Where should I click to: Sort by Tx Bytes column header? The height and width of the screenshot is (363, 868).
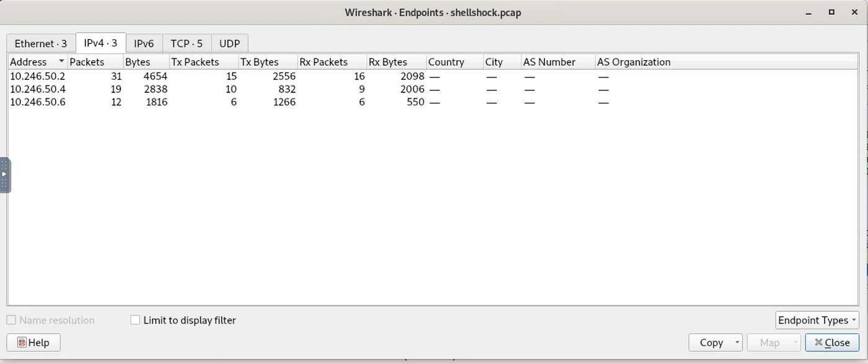point(259,62)
